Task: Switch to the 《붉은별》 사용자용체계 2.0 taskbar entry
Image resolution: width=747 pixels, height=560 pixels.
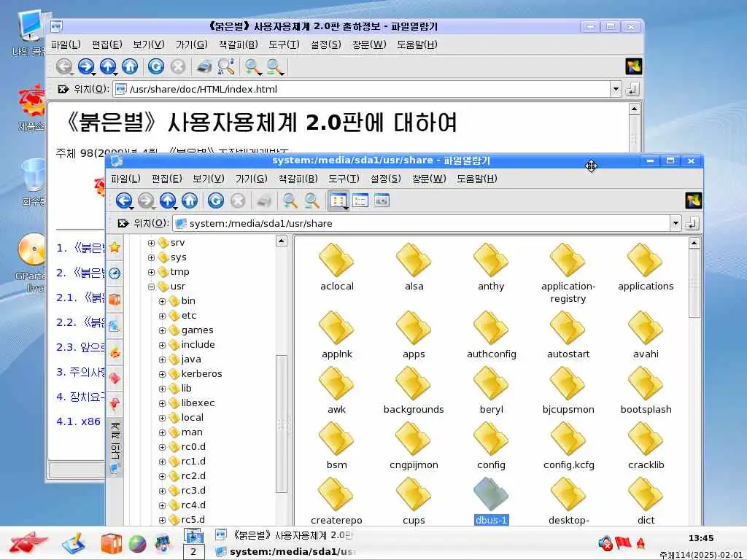Action: click(x=285, y=535)
